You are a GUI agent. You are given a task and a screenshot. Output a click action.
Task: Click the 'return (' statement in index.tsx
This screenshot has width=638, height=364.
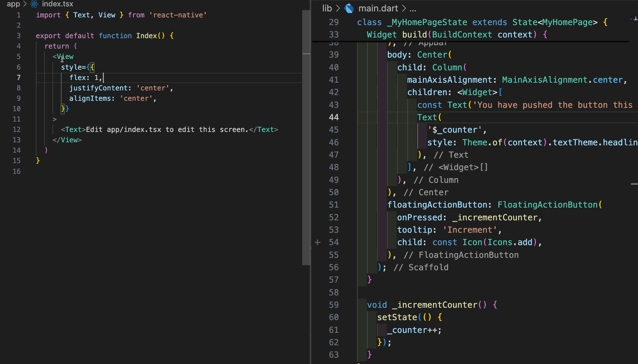61,46
